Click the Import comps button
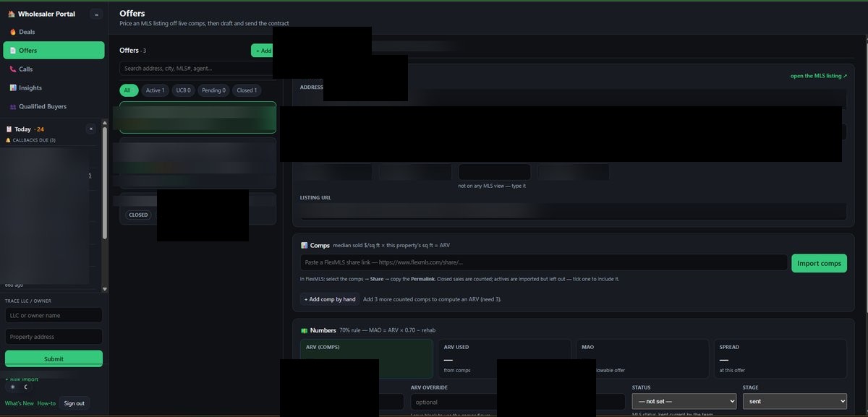Viewport: 868px width, 417px height. [x=819, y=263]
